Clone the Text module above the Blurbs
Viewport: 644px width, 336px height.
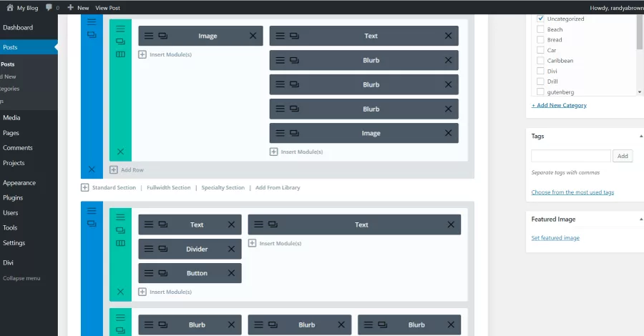tap(295, 36)
